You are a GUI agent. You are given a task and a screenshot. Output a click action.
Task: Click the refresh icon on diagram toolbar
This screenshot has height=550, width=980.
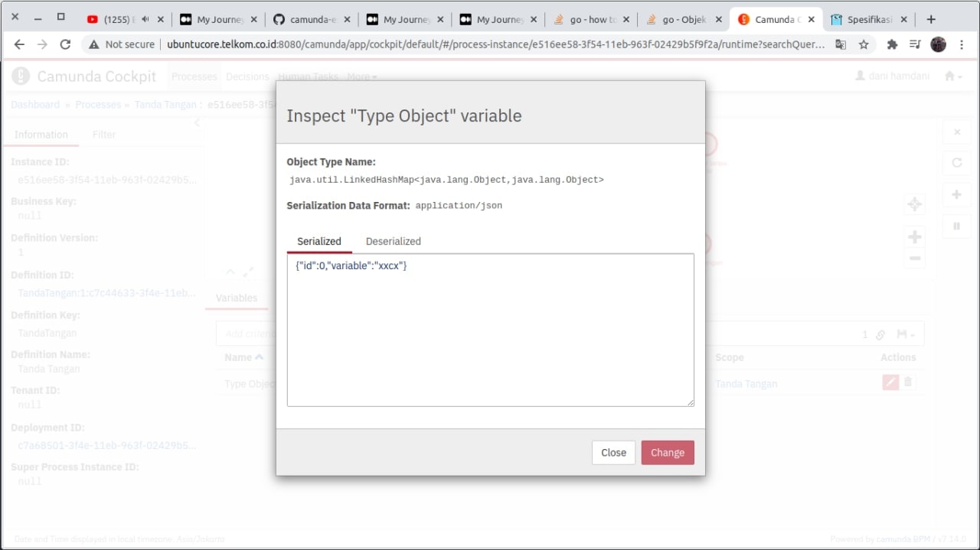pyautogui.click(x=956, y=163)
